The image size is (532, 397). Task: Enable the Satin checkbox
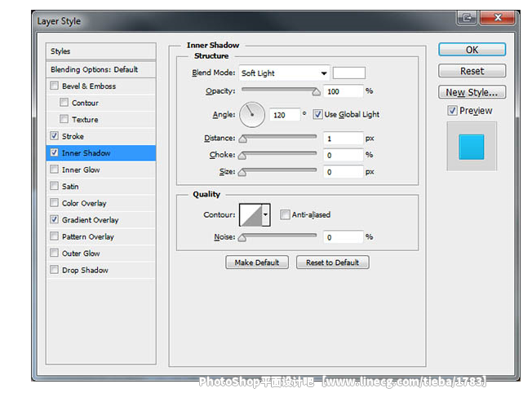click(54, 186)
